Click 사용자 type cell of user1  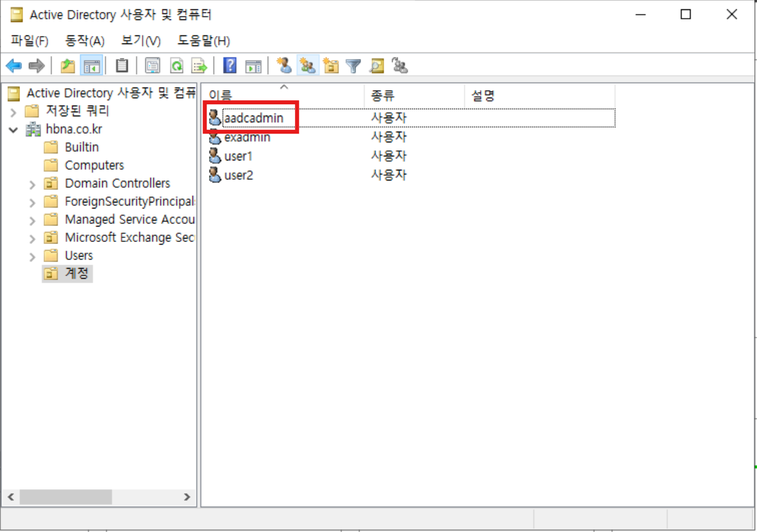click(x=389, y=156)
